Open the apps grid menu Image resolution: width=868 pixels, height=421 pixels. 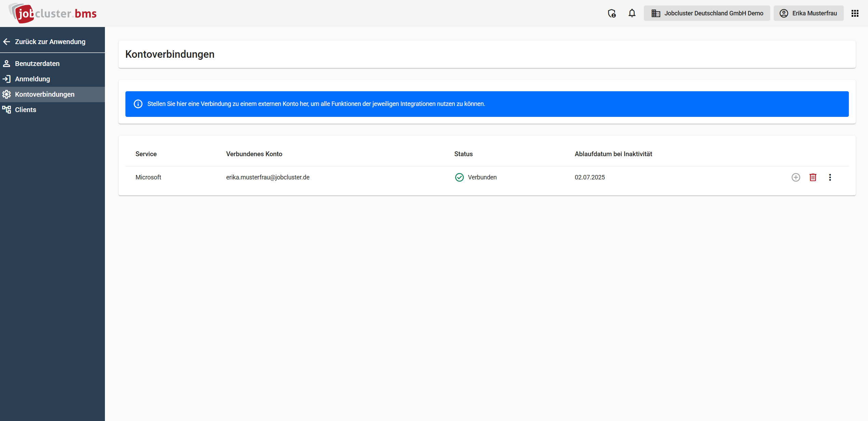855,13
